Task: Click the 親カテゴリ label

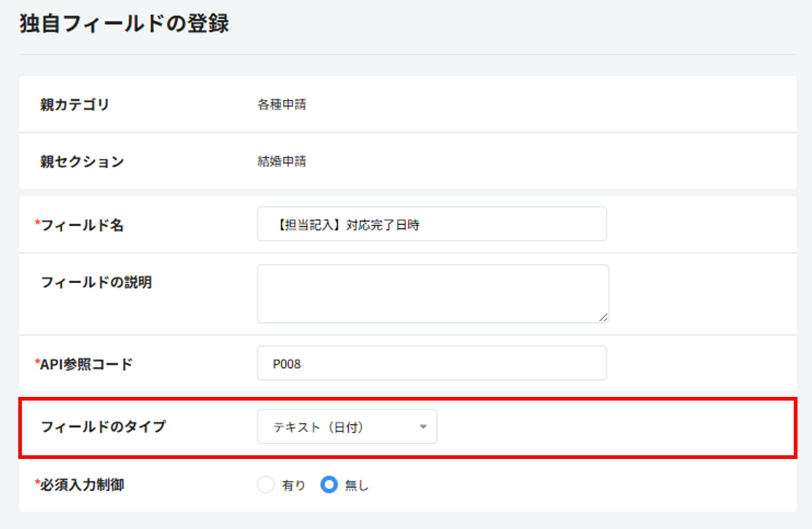Action: point(74,104)
